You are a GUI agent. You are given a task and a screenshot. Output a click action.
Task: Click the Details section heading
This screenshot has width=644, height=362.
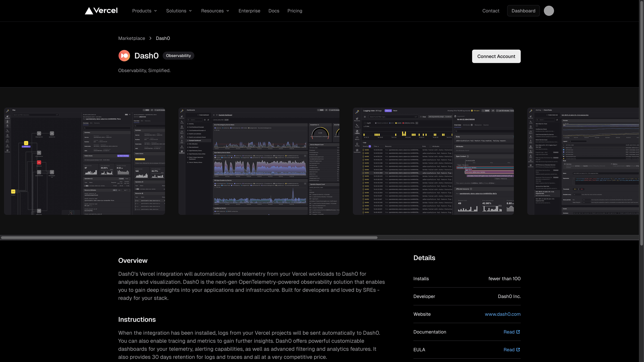[424, 258]
